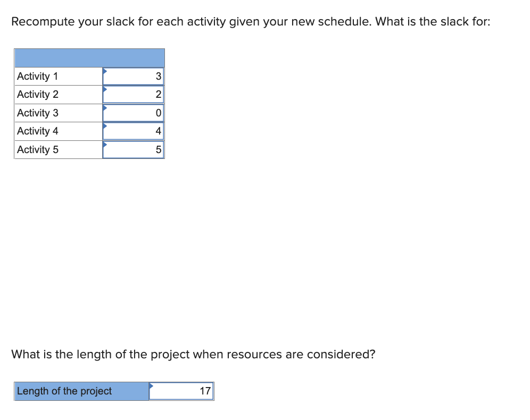Click the blue header row of slack table
This screenshot has width=530, height=420.
tap(89, 58)
